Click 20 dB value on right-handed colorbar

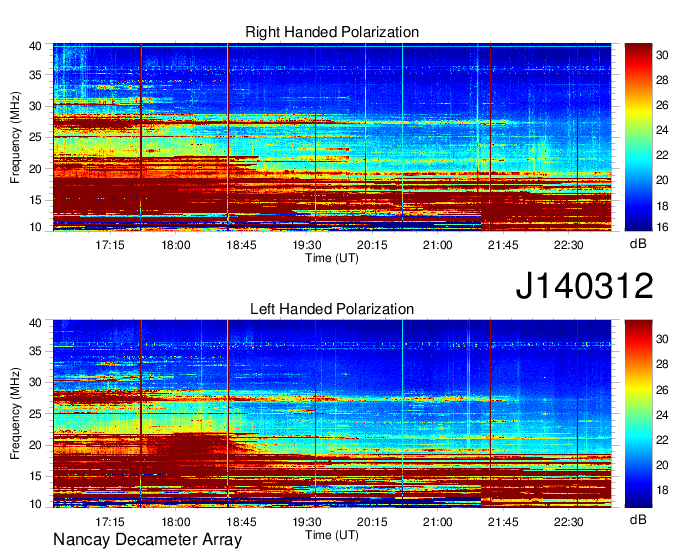point(662,180)
